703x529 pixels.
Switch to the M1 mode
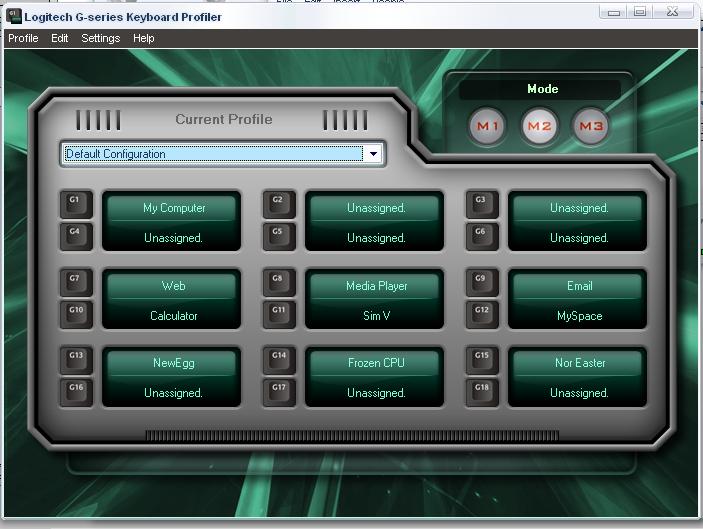coord(487,126)
